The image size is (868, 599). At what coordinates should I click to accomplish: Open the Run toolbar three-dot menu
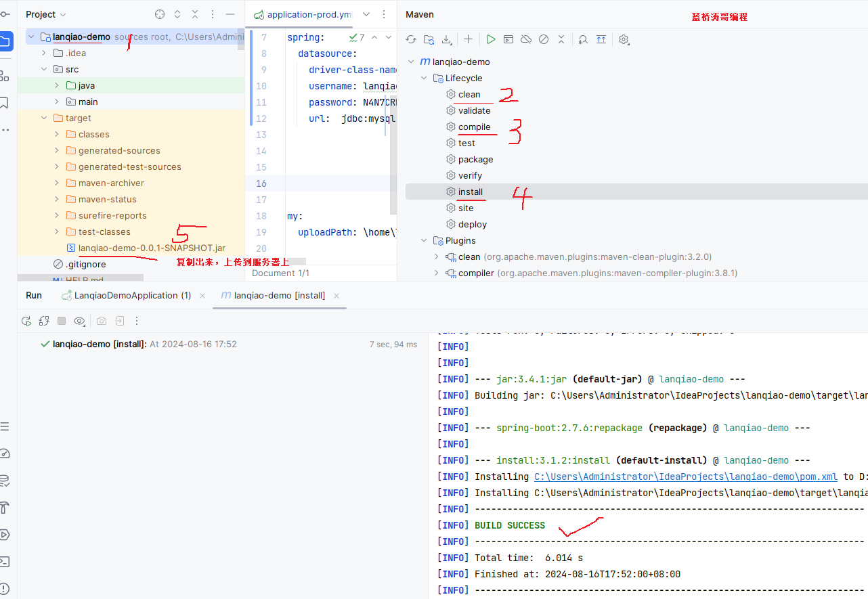tap(136, 321)
